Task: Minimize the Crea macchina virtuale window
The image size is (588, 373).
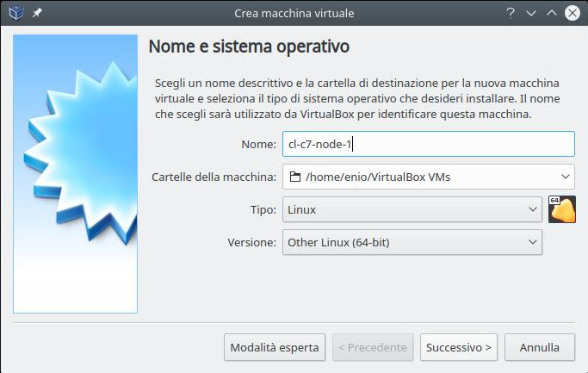Action: click(x=531, y=13)
